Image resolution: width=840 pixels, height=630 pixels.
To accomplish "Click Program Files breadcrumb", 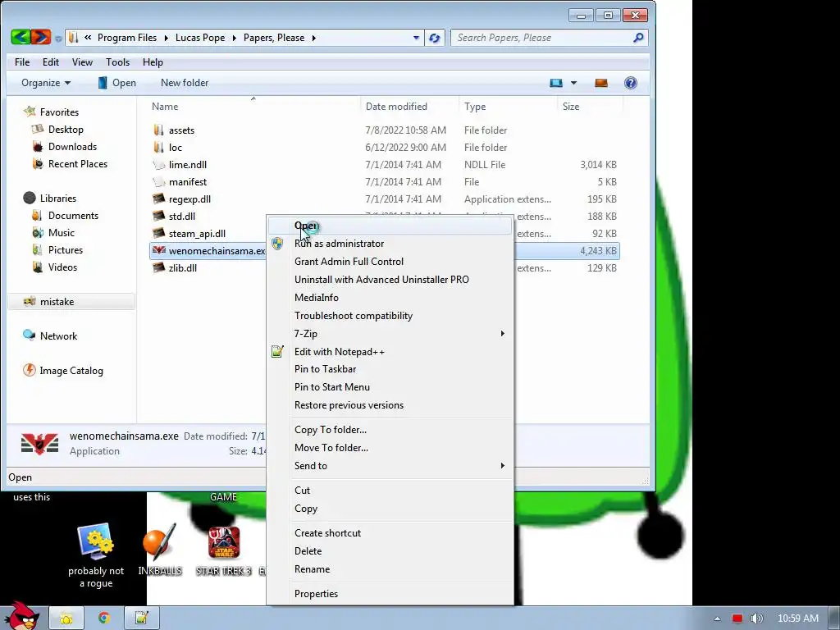I will [x=127, y=38].
